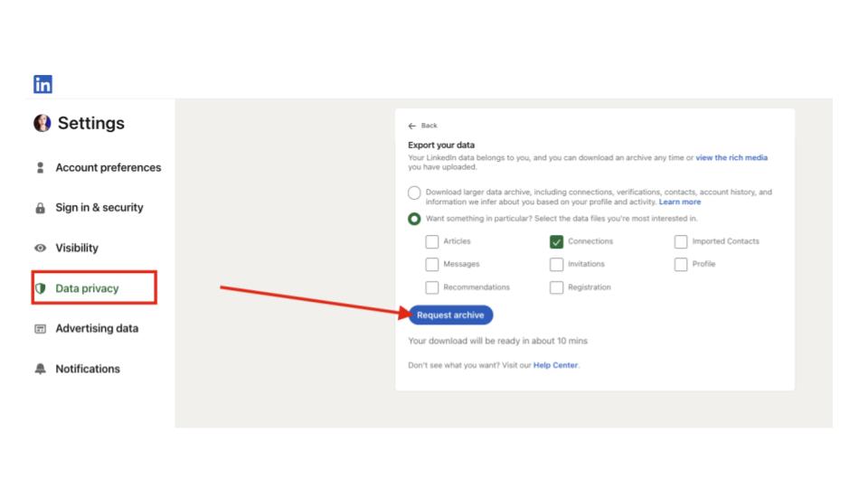This screenshot has height=488, width=868.
Task: Visit the Help Center link
Action: [x=555, y=365]
